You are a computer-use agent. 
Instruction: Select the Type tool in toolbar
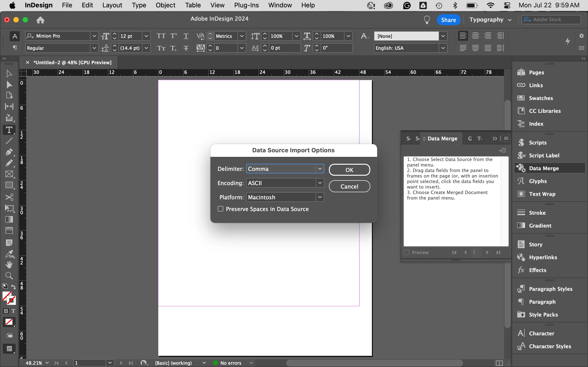(9, 130)
